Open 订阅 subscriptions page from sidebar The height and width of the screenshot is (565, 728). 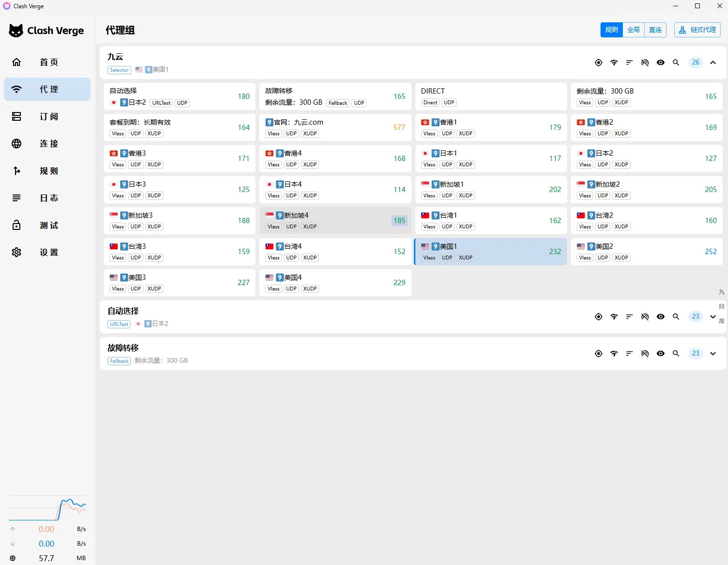tap(47, 116)
